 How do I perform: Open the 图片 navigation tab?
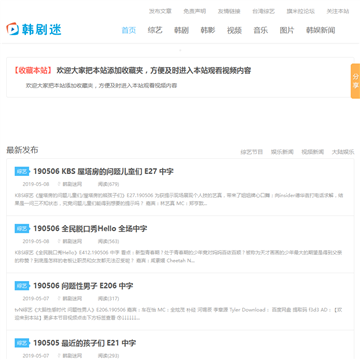pyautogui.click(x=287, y=30)
